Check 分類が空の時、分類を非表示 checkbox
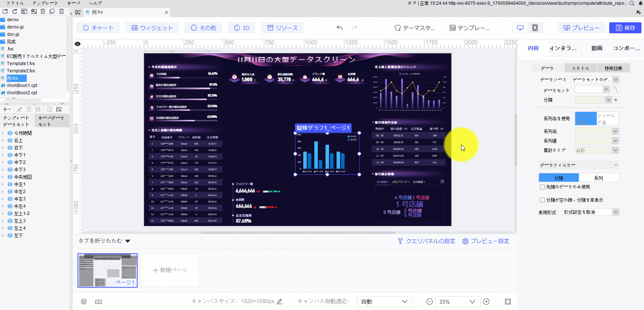644x310 pixels. (x=543, y=200)
